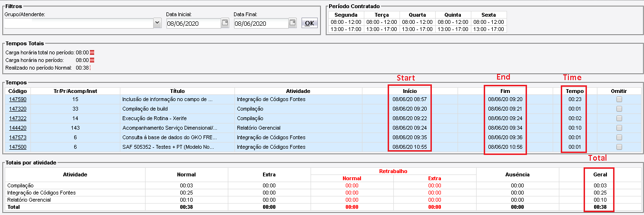Image resolution: width=644 pixels, height=215 pixels.
Task: Click the Segunda day header
Action: point(346,15)
